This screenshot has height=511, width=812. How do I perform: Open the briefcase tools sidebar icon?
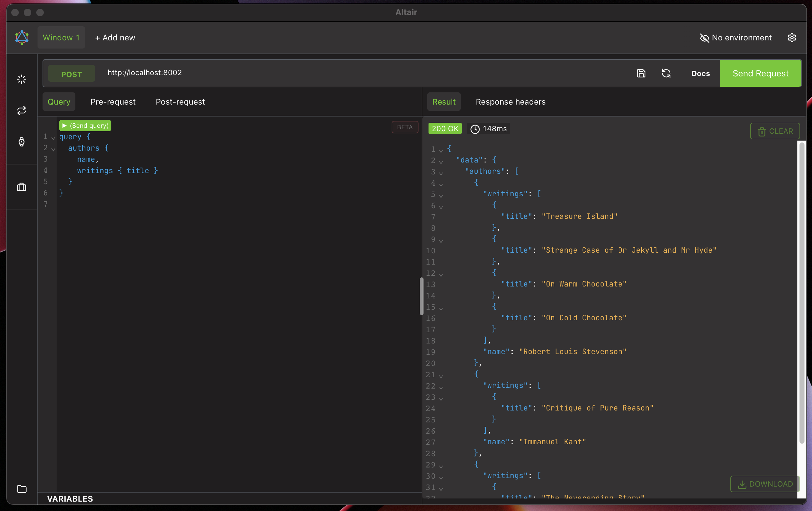22,187
